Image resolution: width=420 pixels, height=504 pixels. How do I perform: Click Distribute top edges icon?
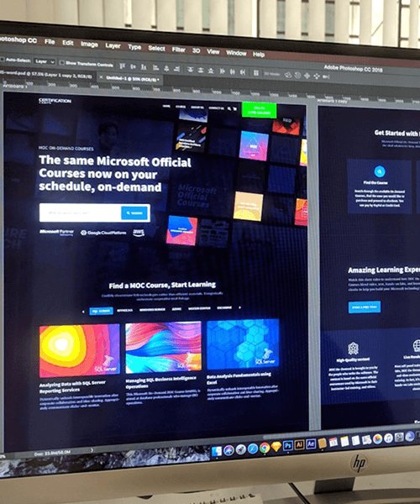(190, 70)
